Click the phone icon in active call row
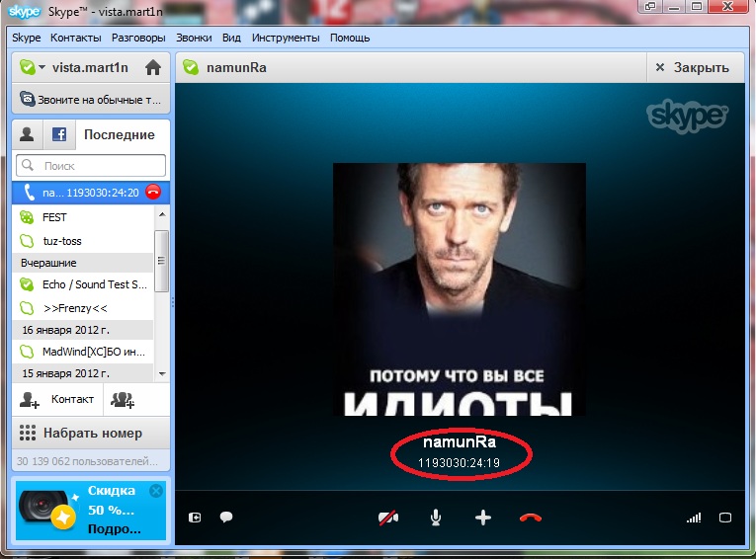The height and width of the screenshot is (559, 756). [x=29, y=193]
